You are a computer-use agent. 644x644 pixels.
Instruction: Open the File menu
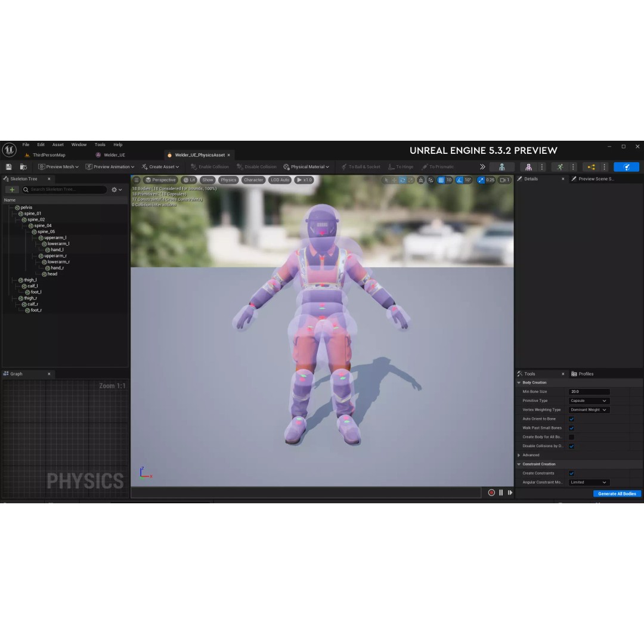pyautogui.click(x=26, y=144)
